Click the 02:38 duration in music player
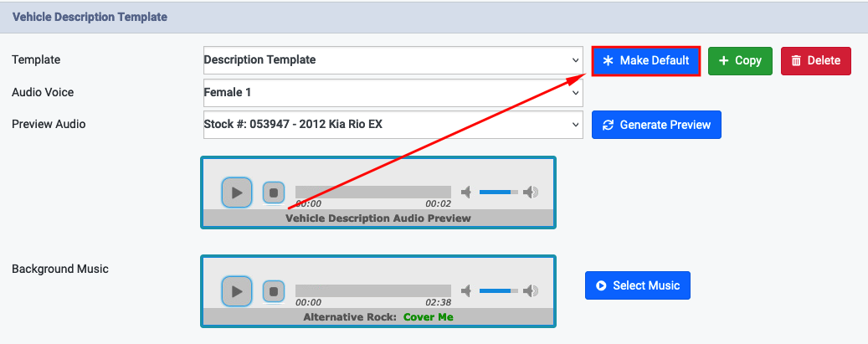The width and height of the screenshot is (868, 344). [438, 302]
